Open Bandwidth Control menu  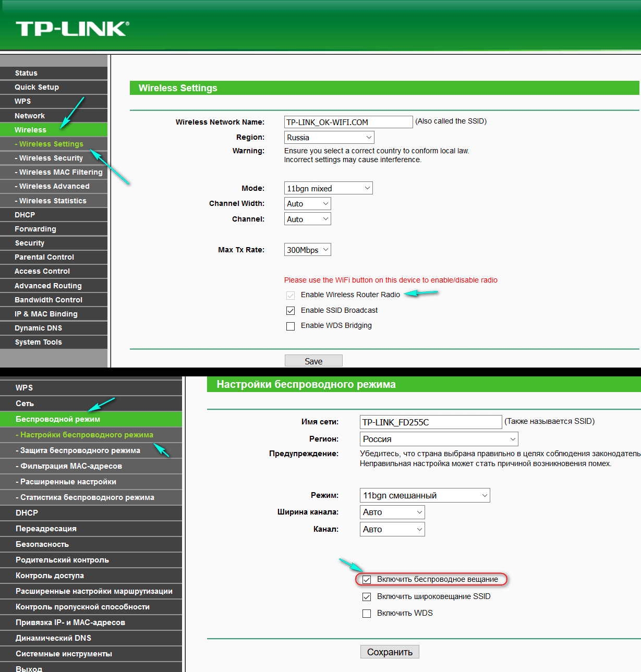(54, 300)
